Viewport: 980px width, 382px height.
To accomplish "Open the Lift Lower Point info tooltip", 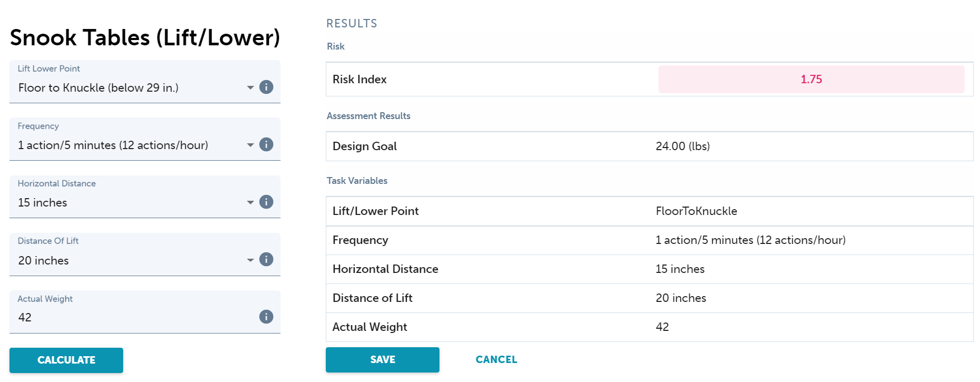I will pos(266,87).
